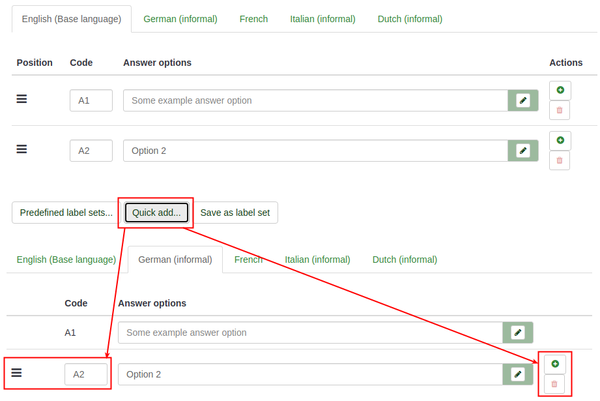
Task: Click pencil edit icon for top A2 answer
Action: (x=522, y=150)
